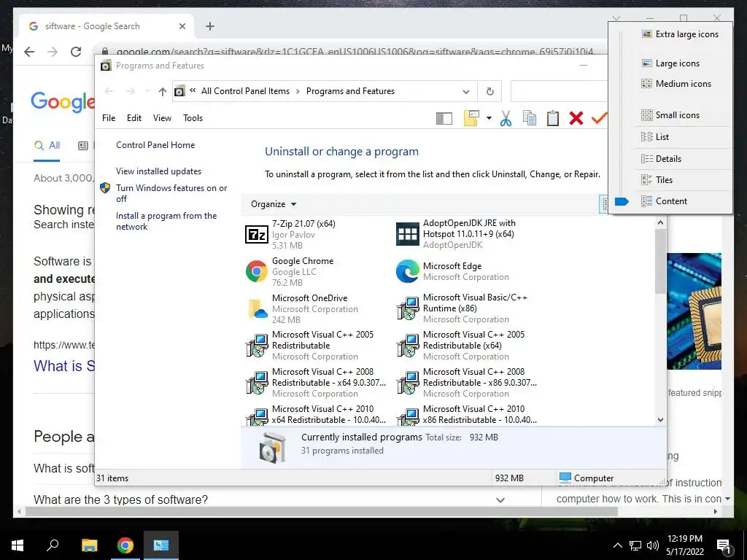Open View installed updates link

158,171
